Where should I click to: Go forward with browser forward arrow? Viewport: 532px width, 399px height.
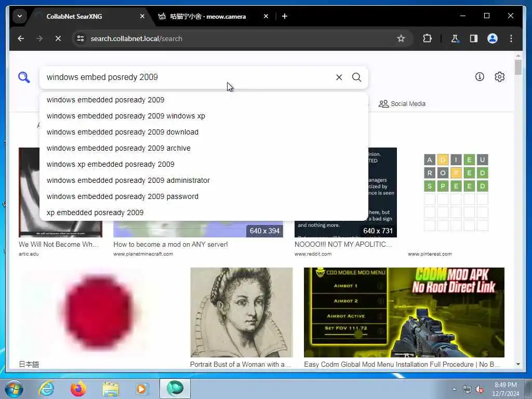(39, 38)
